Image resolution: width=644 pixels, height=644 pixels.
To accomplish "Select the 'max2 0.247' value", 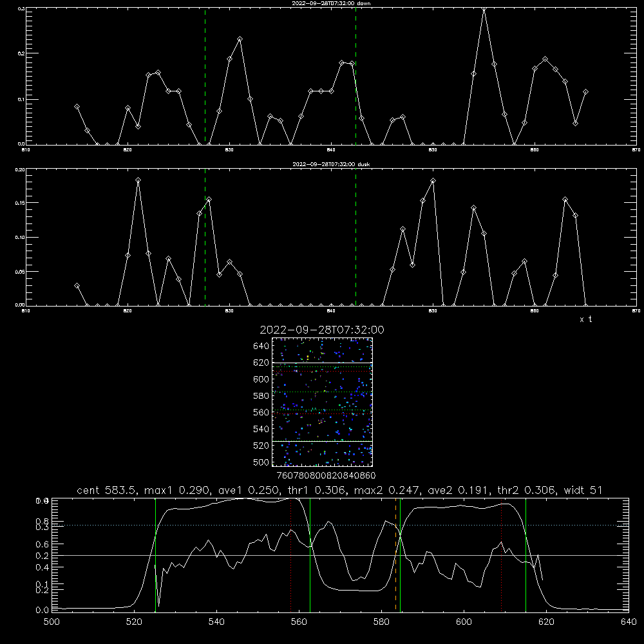I will 387,490.
